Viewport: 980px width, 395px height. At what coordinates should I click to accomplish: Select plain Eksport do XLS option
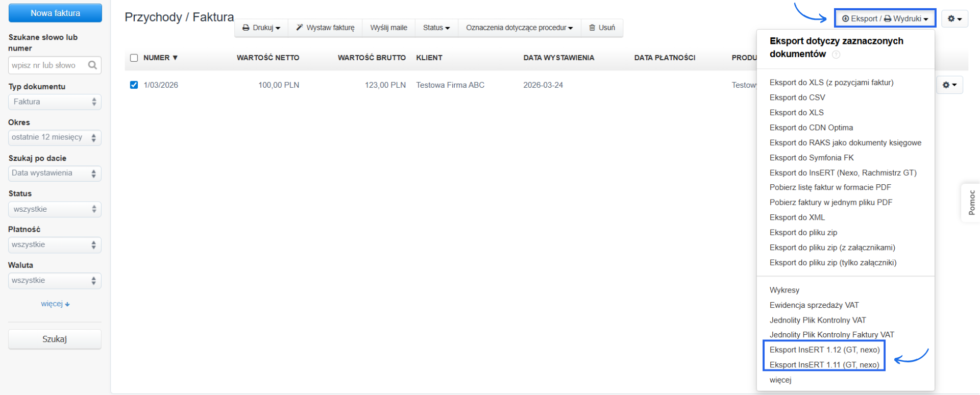click(x=797, y=113)
